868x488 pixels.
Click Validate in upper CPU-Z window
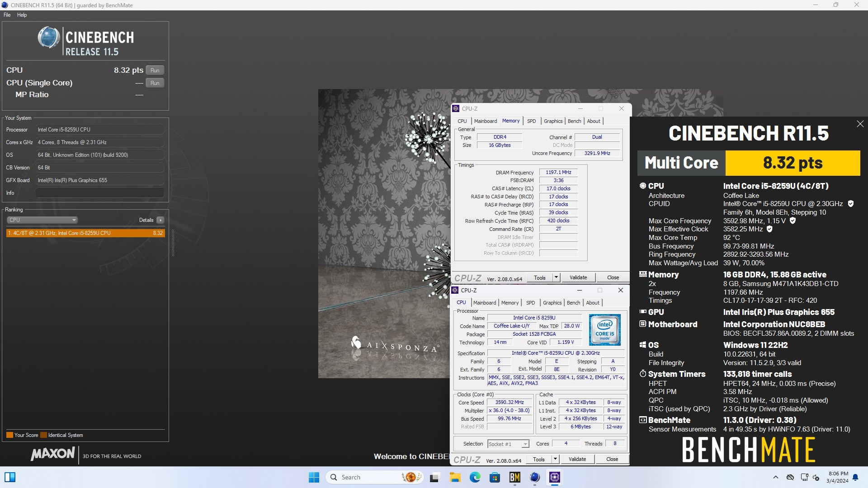pos(578,278)
